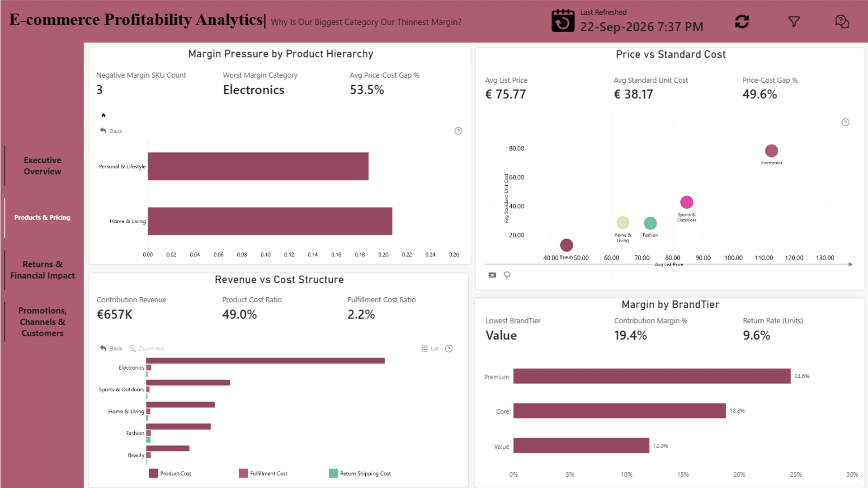Click the Electronics product cost bar
Screen dimensions: 868x488
pyautogui.click(x=265, y=361)
